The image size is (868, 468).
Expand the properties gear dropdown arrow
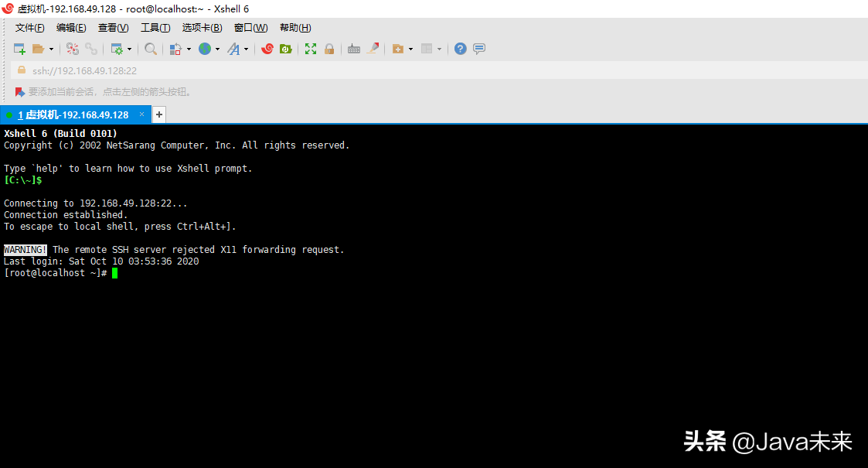tap(130, 49)
